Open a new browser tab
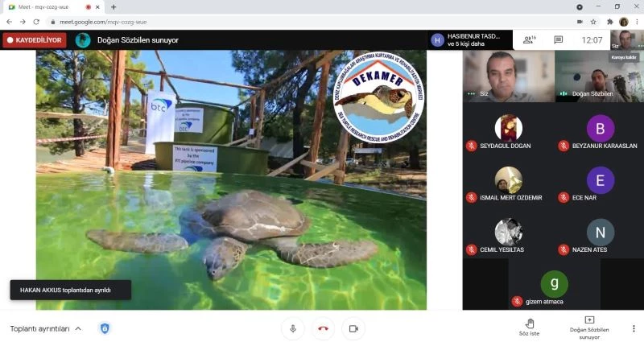Image resolution: width=644 pixels, height=342 pixels. point(114,6)
